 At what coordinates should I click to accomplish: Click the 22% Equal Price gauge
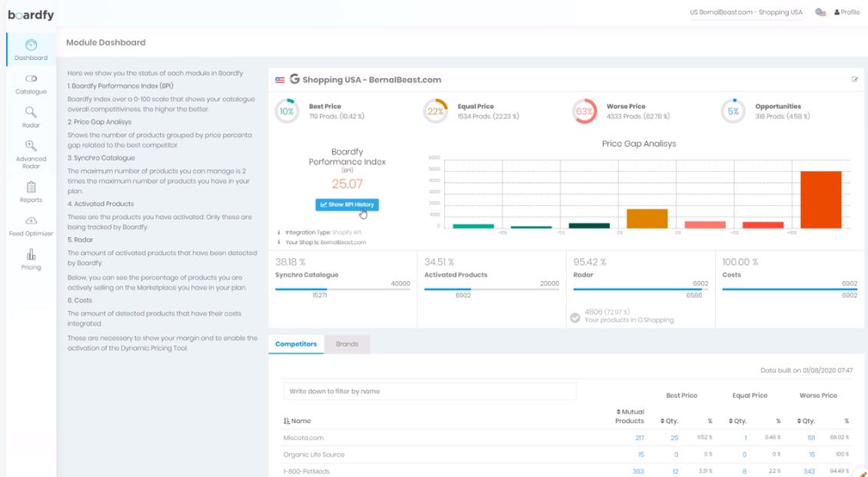tap(436, 111)
